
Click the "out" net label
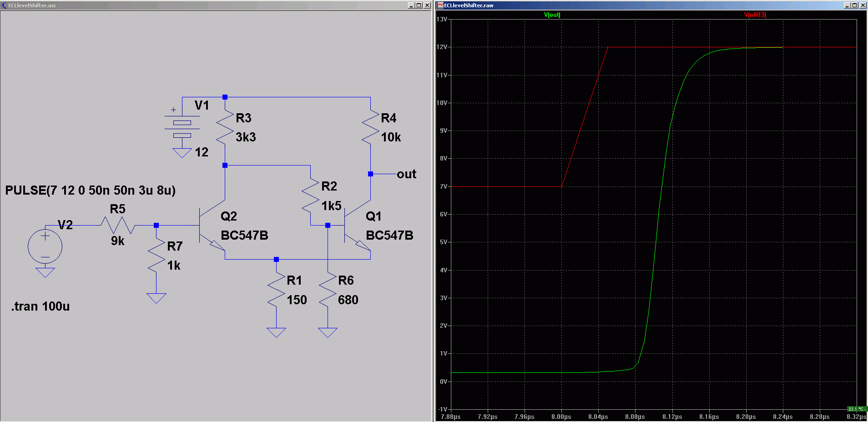pos(406,174)
